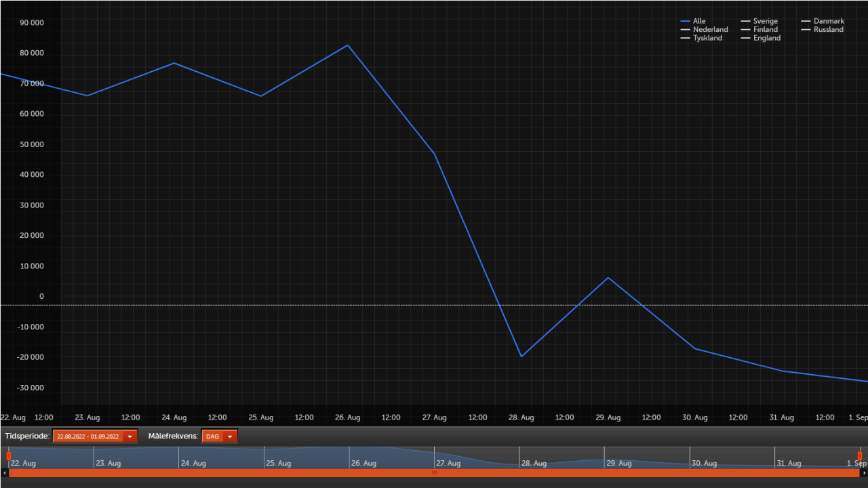The width and height of the screenshot is (868, 488).
Task: Click the -20 000 y-axis label
Action: tap(31, 357)
